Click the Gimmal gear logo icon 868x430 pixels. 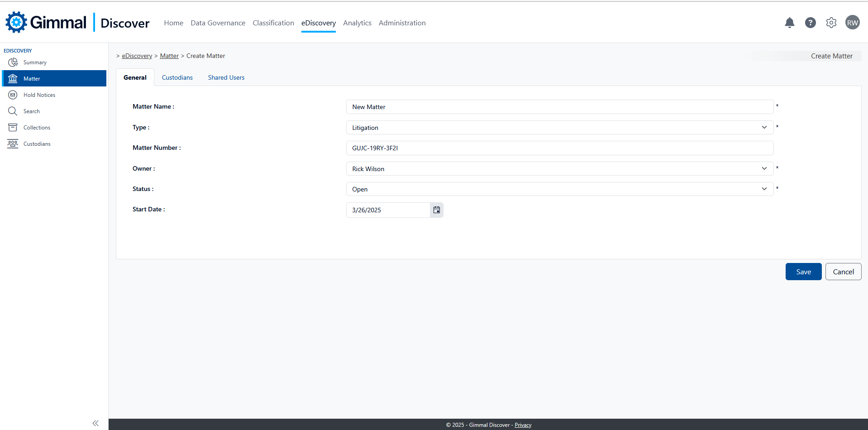click(16, 22)
